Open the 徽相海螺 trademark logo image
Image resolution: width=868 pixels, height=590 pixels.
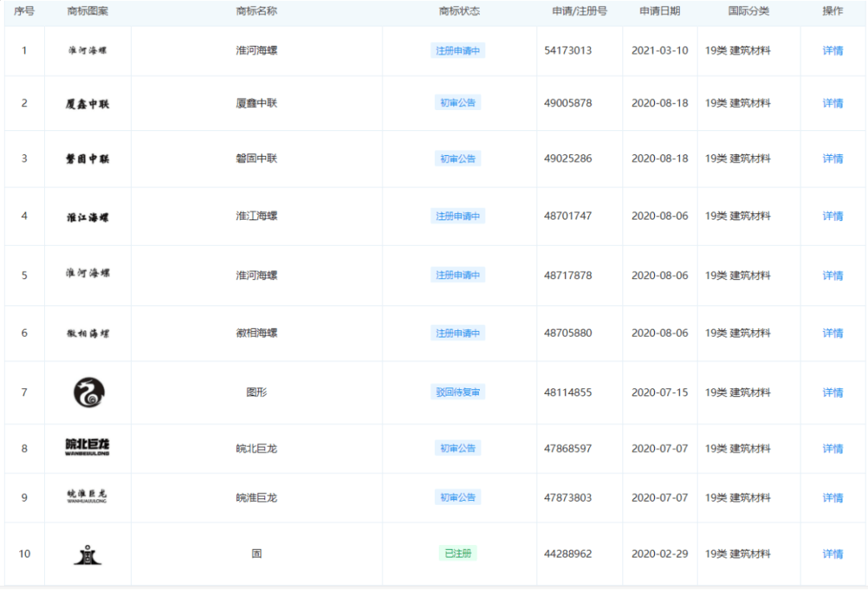click(x=88, y=334)
